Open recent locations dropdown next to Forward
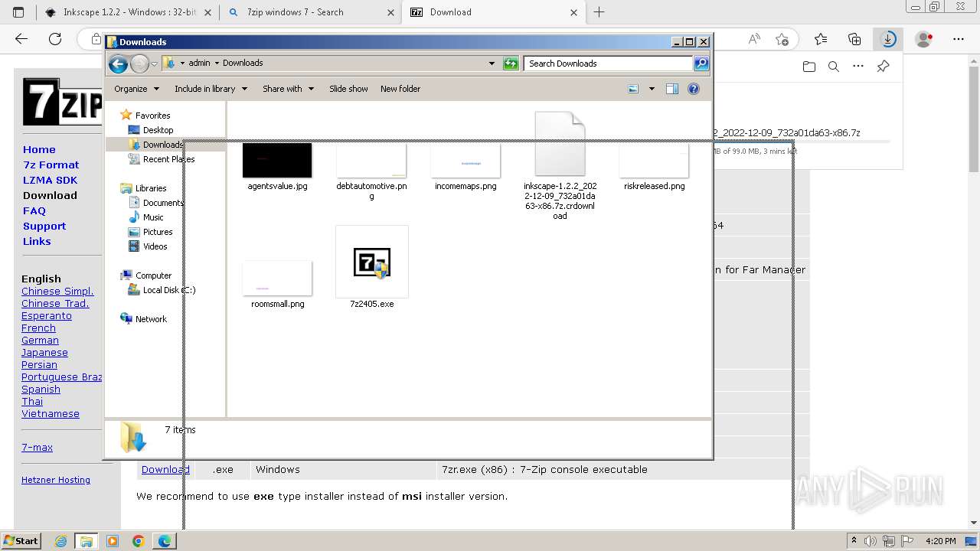Screen dimensions: 980x551 [x=154, y=64]
